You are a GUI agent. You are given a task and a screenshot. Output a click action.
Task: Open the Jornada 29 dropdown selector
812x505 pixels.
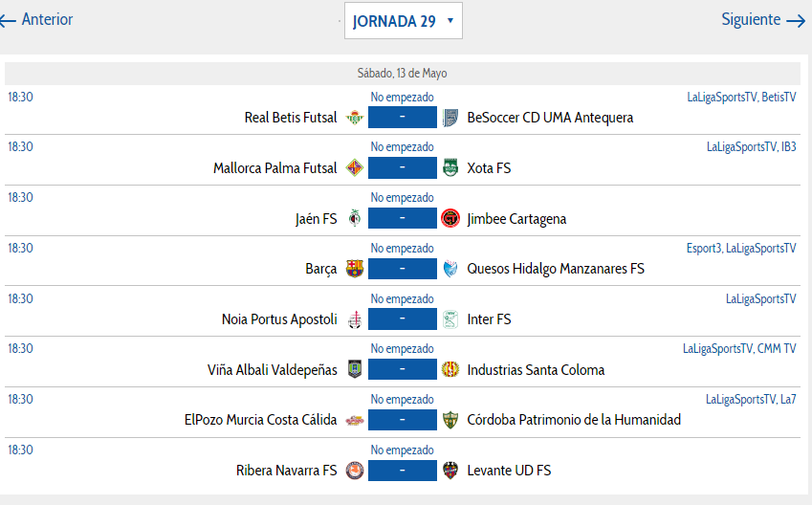pyautogui.click(x=404, y=21)
